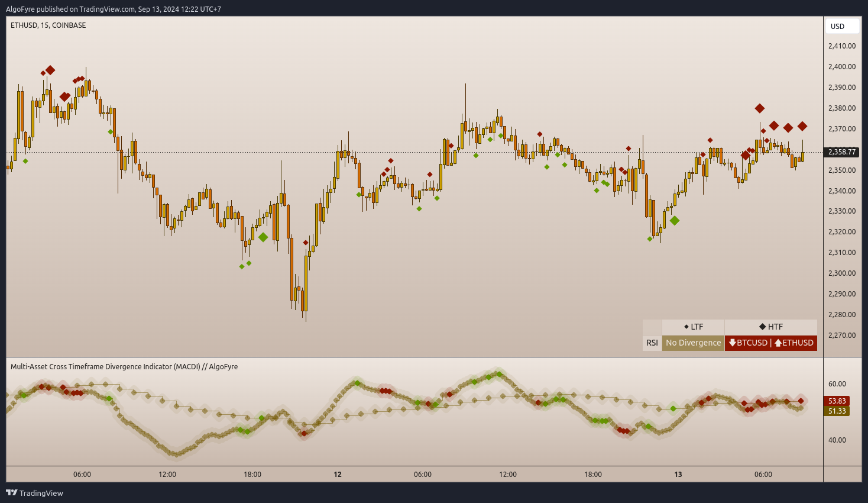The height and width of the screenshot is (503, 868).
Task: Open the USD currency selector
Action: point(843,26)
